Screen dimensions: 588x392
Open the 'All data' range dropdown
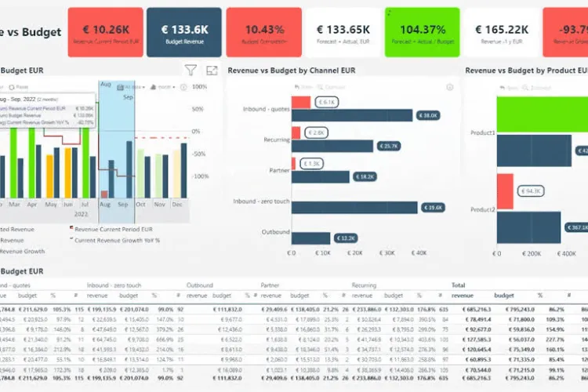[131, 87]
